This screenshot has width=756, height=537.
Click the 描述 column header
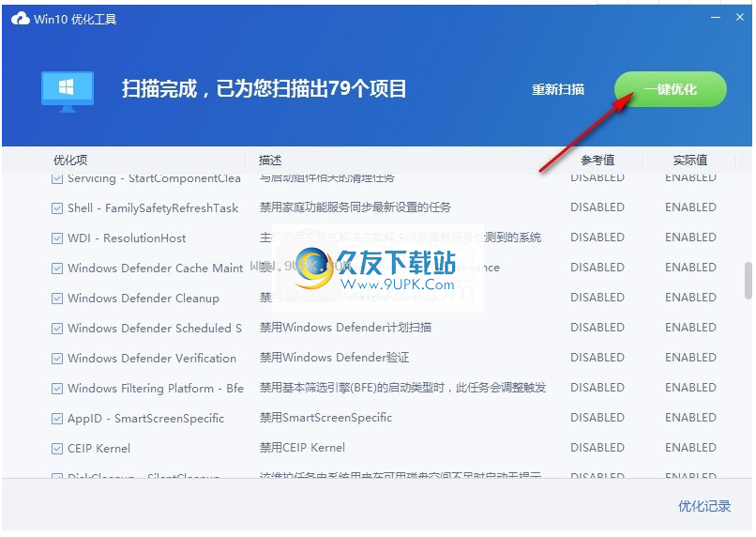click(x=270, y=161)
